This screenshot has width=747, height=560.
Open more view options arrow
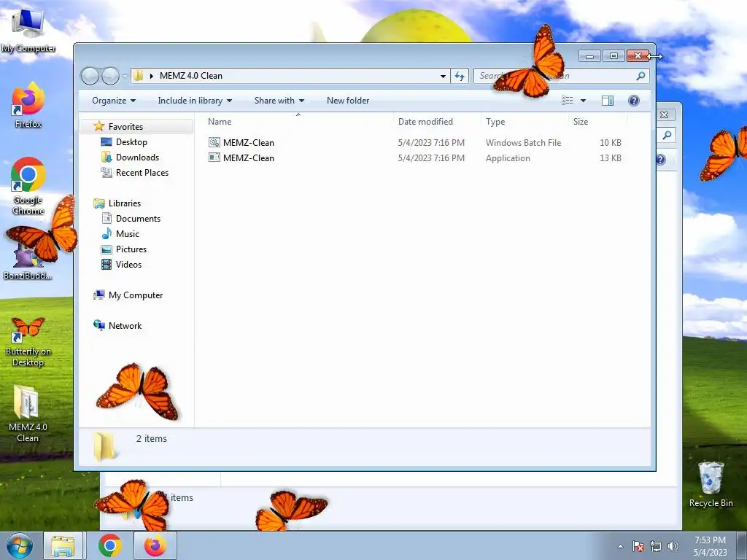[x=583, y=101]
